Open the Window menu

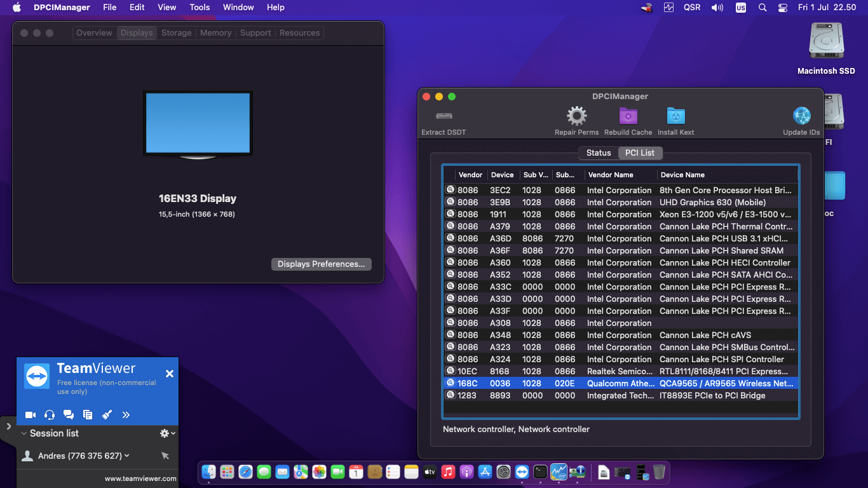pyautogui.click(x=238, y=8)
